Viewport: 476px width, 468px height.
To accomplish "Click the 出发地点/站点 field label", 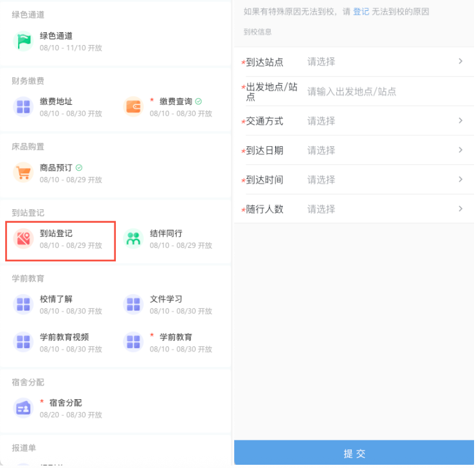I will pyautogui.click(x=271, y=91).
